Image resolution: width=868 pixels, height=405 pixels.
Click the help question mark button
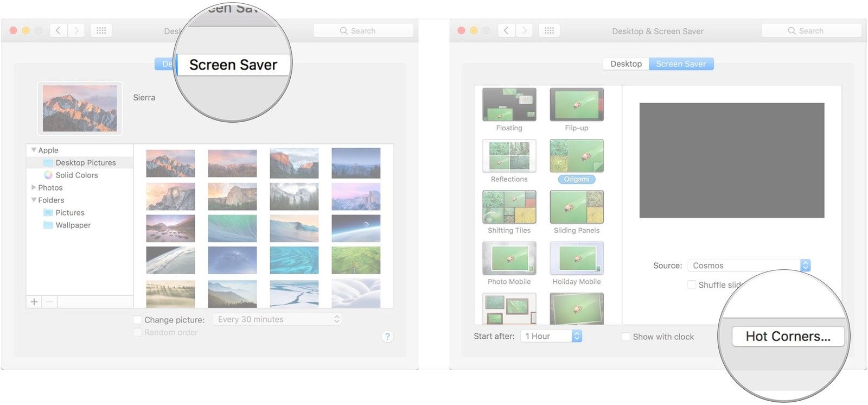click(387, 337)
